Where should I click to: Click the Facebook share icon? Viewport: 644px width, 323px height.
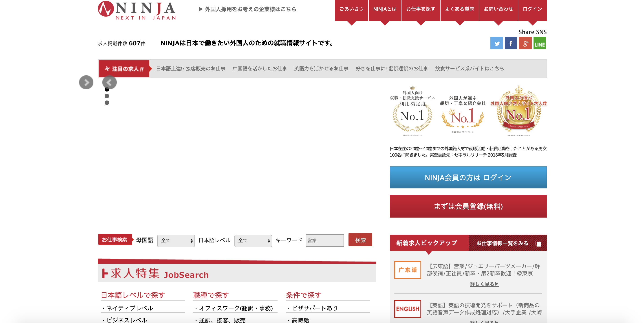point(511,43)
